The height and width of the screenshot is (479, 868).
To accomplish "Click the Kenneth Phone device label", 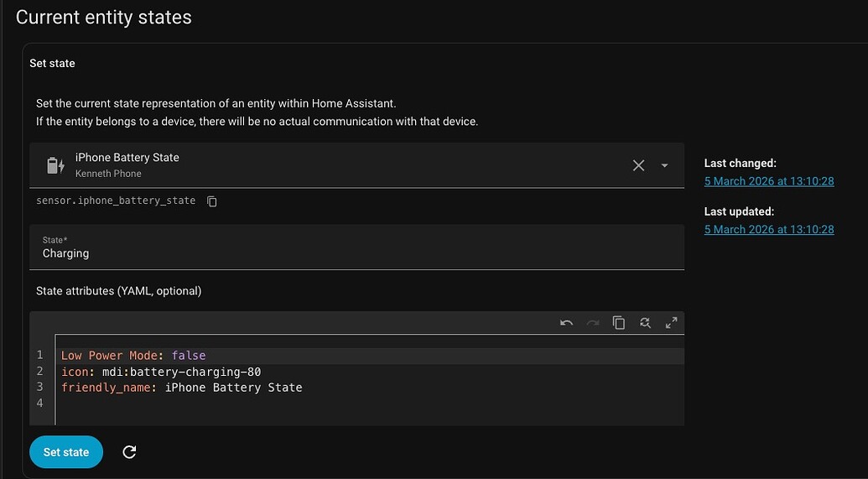I will tap(108, 174).
